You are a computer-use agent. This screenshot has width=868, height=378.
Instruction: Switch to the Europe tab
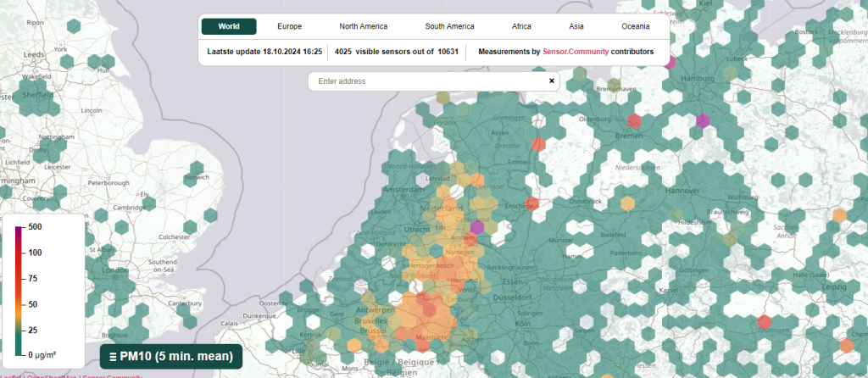[290, 26]
